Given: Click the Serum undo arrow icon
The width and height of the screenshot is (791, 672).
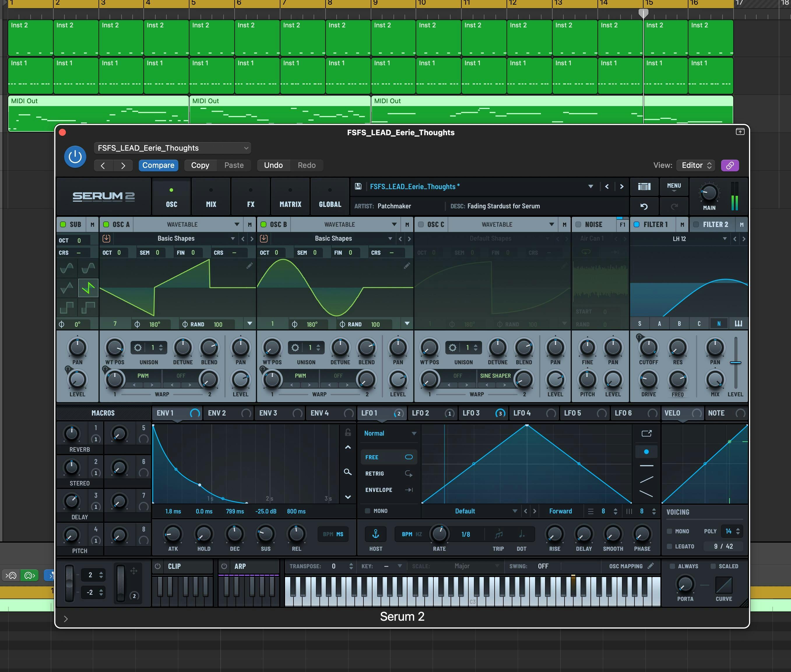Looking at the screenshot, I should click(x=644, y=207).
